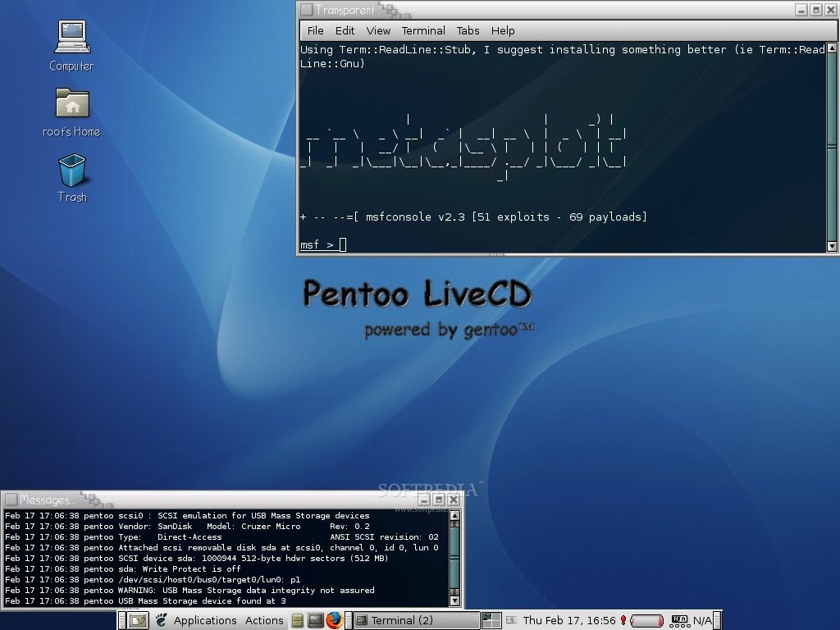
Task: Click the GNOME foot icon
Action: [x=162, y=620]
